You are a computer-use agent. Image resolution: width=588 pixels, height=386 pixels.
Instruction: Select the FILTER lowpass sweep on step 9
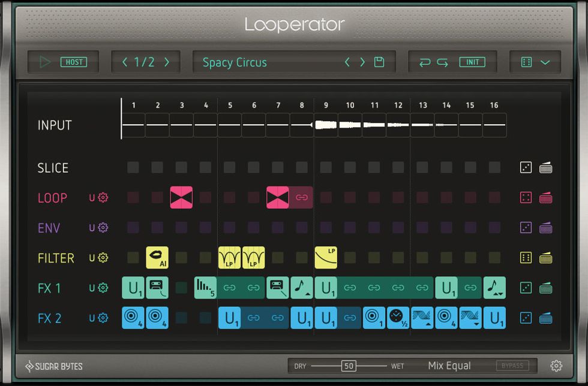coord(326,258)
